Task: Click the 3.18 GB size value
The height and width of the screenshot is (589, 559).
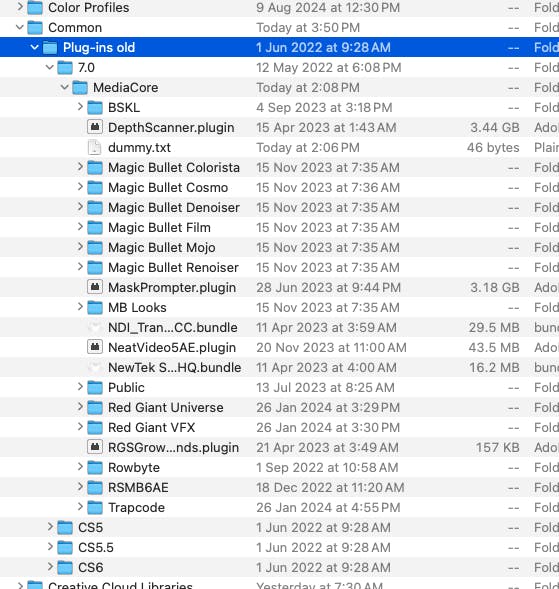Action: point(495,287)
